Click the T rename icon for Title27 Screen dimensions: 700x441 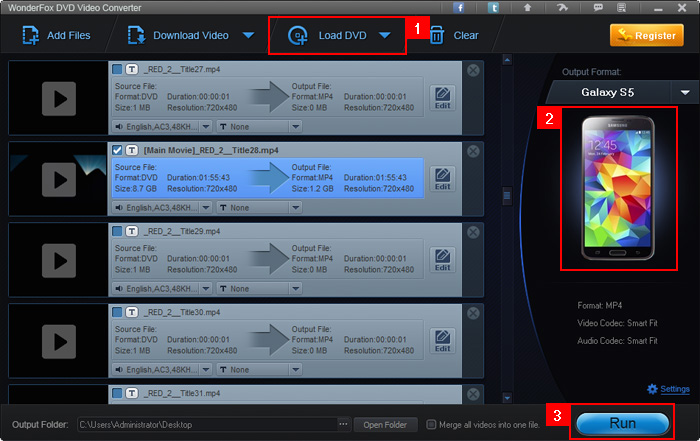click(x=132, y=69)
